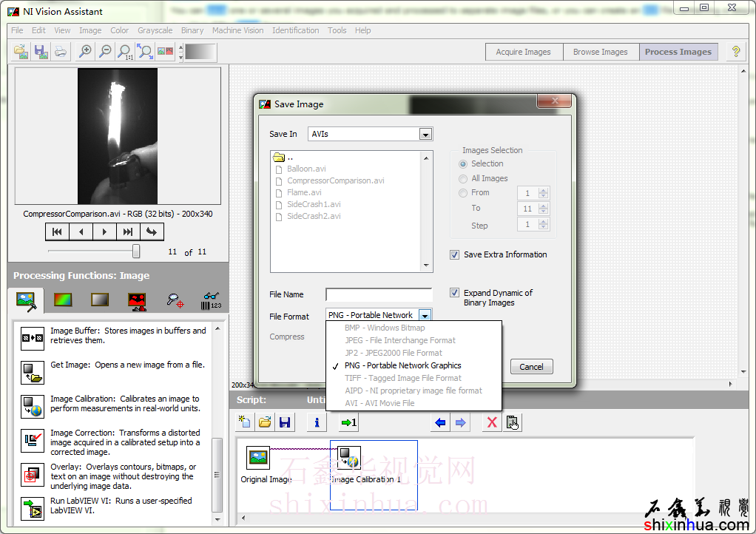Toggle Expand Dynamic of Binary Images checkbox
756x534 pixels.
[x=455, y=293]
